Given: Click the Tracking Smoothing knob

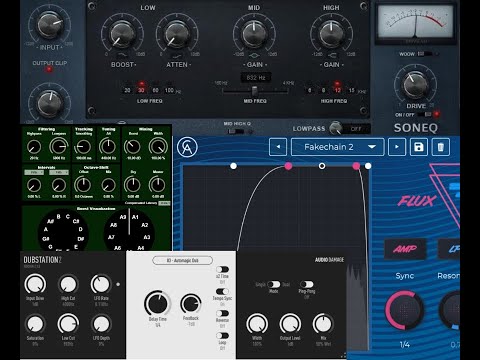Looking at the screenshot, I should coord(83,147).
